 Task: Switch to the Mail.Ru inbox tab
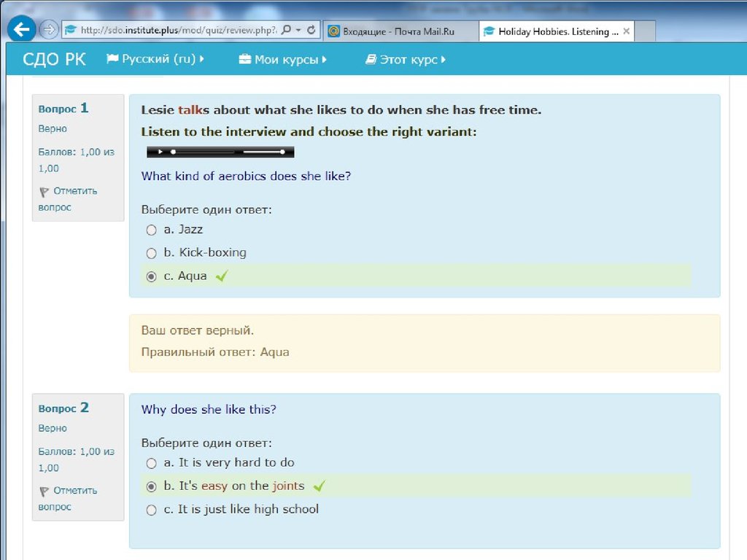pos(400,31)
